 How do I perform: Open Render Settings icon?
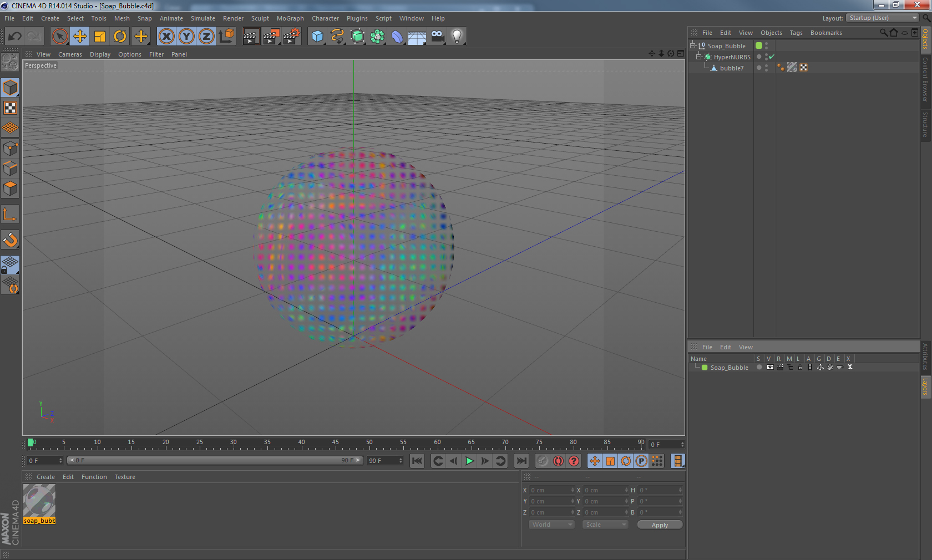(292, 37)
